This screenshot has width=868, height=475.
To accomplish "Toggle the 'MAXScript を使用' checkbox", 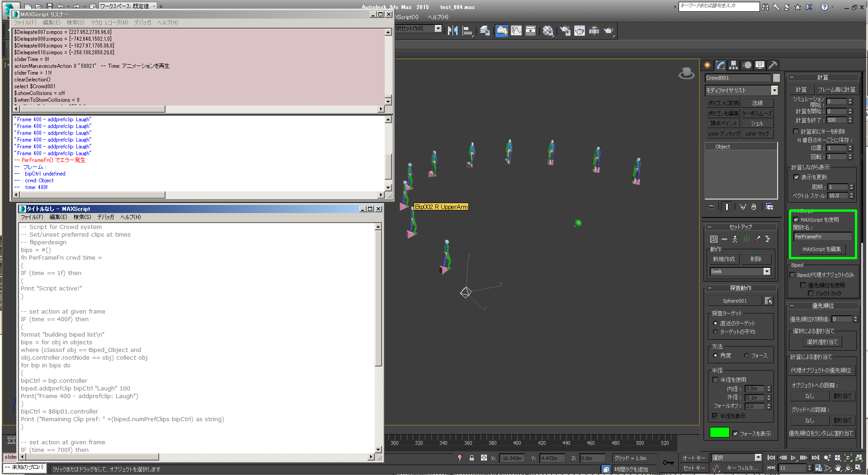I will coord(796,220).
